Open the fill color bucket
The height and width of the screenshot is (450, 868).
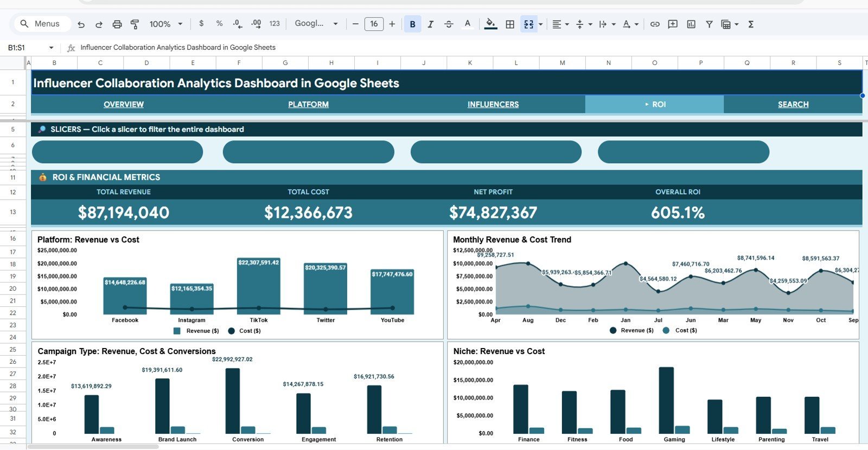[x=490, y=24]
